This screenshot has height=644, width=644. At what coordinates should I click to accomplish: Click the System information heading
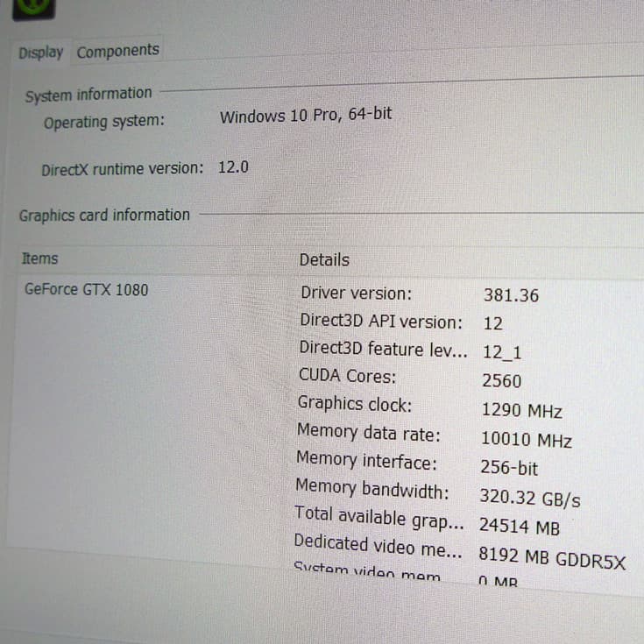(x=88, y=95)
